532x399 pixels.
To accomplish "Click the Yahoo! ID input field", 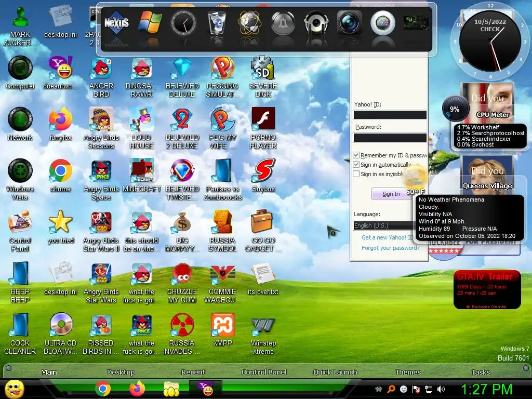I will tap(390, 115).
